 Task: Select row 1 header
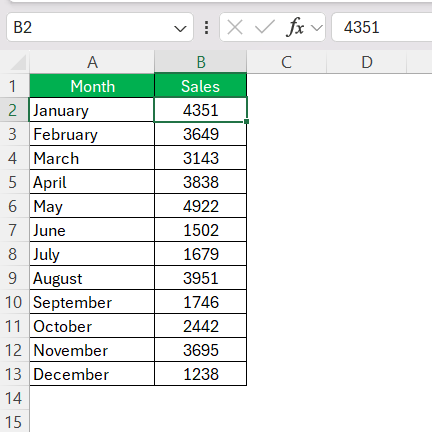click(14, 86)
